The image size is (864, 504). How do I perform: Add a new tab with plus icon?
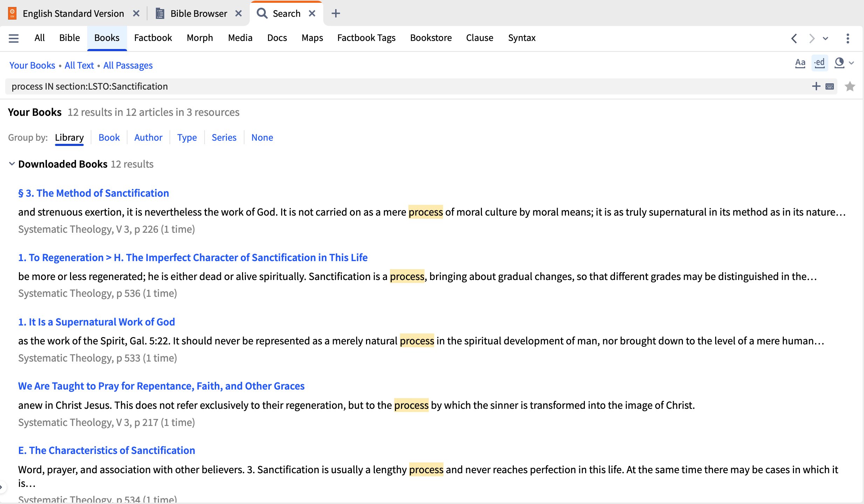336,13
